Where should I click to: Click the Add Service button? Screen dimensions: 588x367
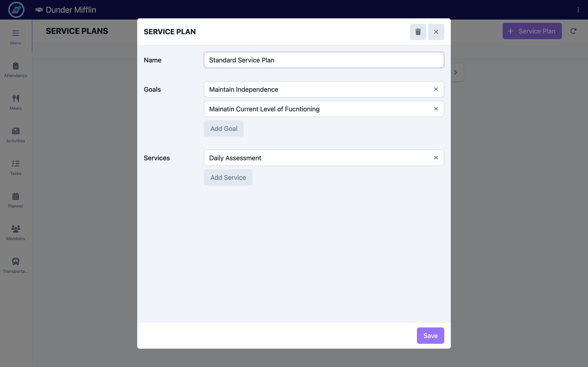coord(228,177)
